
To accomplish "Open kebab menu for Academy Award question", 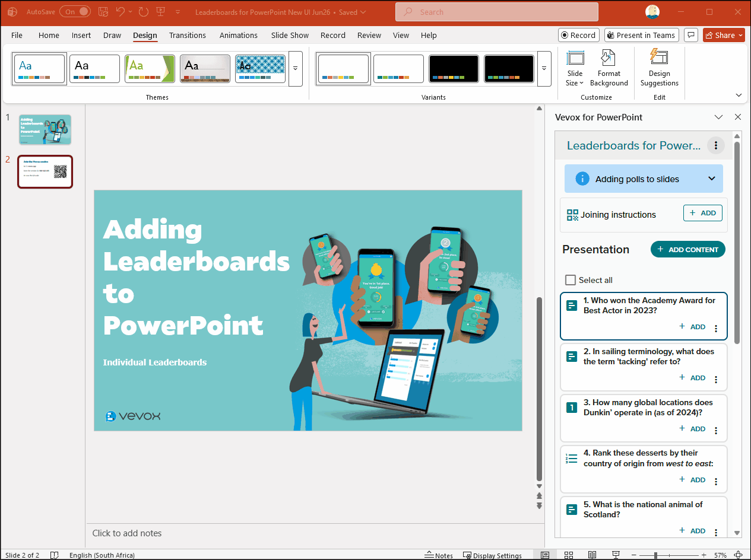I will 716,328.
